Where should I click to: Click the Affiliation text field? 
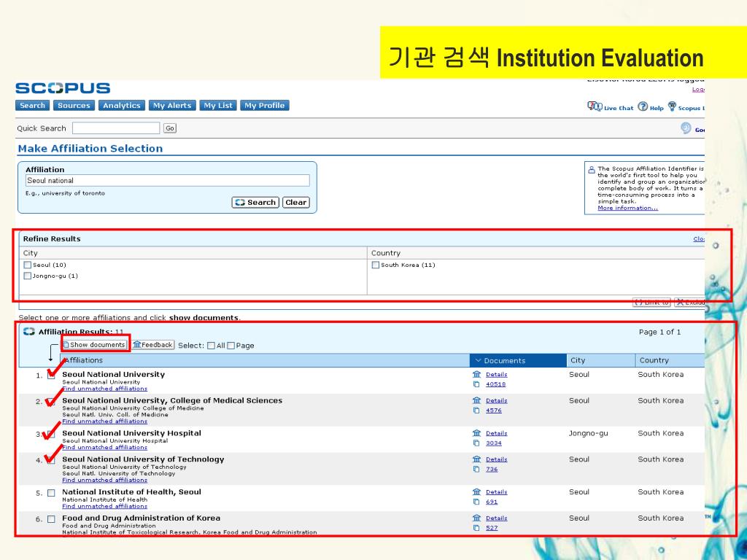[168, 181]
